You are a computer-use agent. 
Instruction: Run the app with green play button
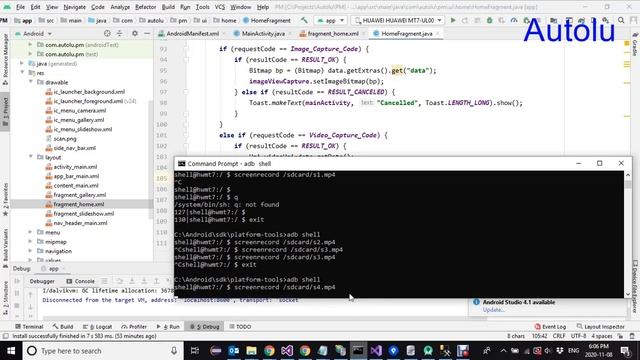453,20
